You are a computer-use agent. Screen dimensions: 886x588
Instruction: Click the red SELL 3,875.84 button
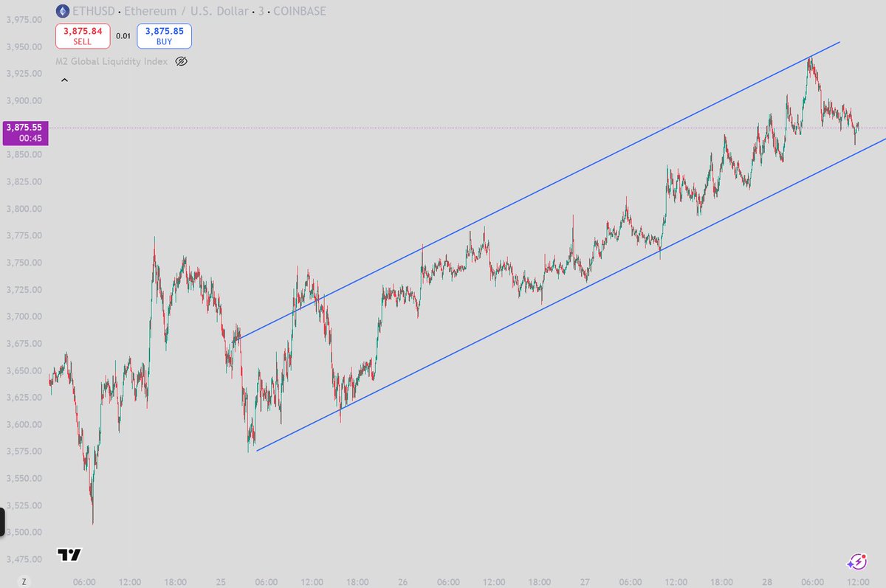83,36
